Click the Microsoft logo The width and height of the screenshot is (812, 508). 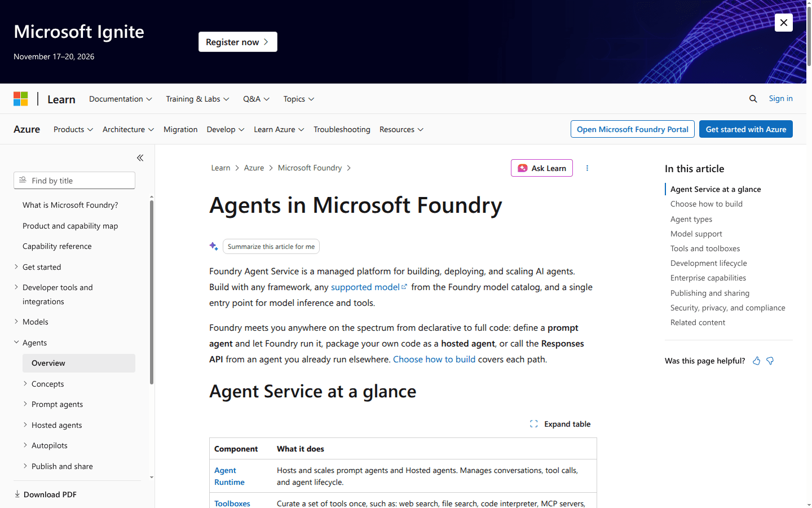pyautogui.click(x=21, y=99)
